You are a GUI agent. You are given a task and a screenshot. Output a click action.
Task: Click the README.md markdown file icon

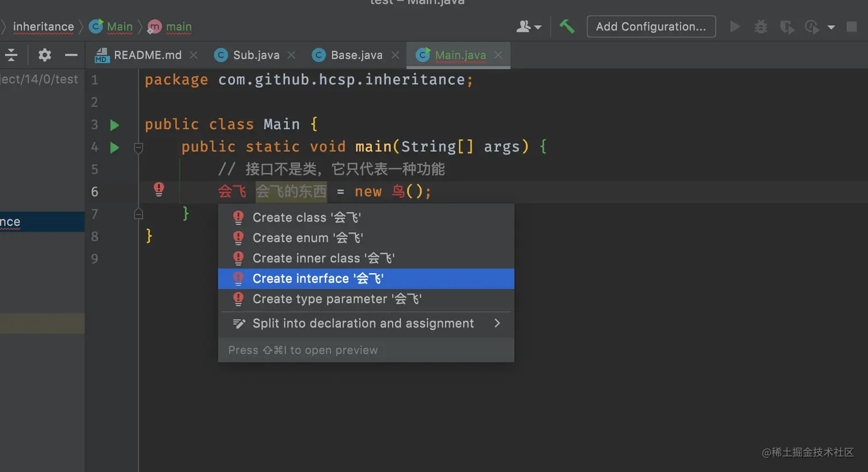[102, 56]
